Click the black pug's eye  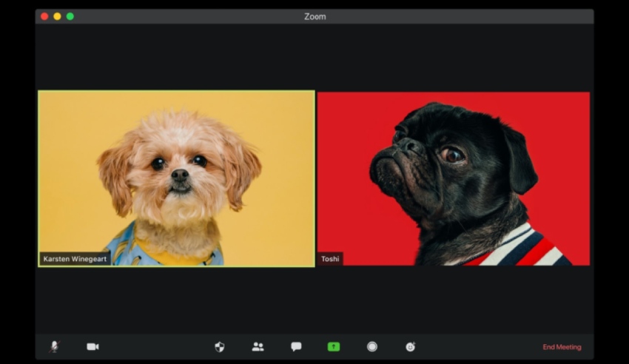tap(451, 155)
